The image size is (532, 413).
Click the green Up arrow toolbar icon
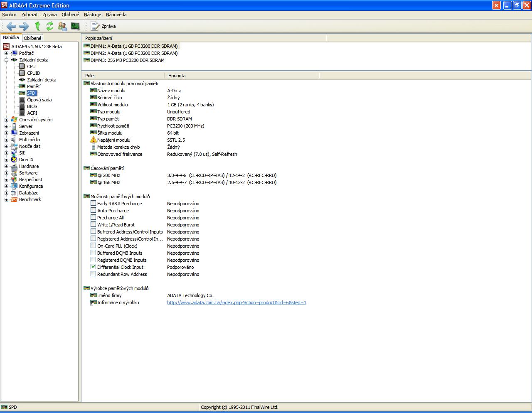(x=37, y=26)
